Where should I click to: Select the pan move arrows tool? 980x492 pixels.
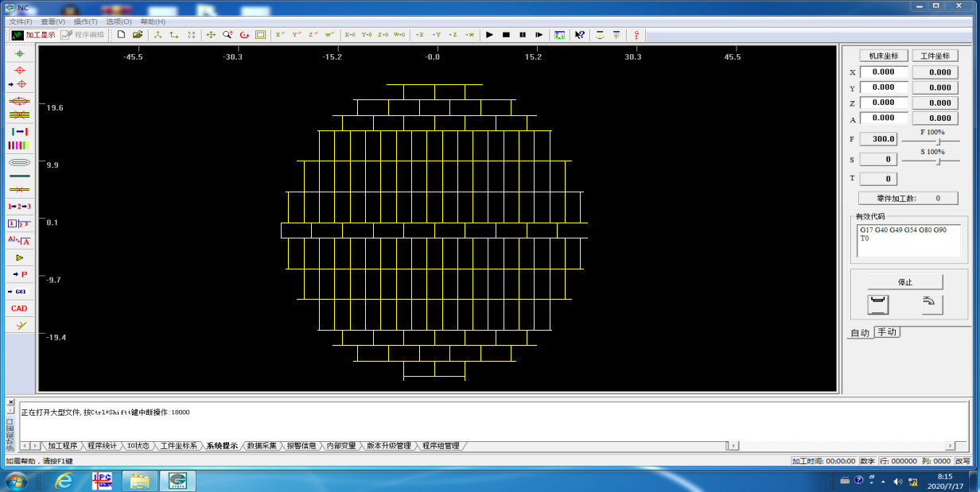(211, 35)
